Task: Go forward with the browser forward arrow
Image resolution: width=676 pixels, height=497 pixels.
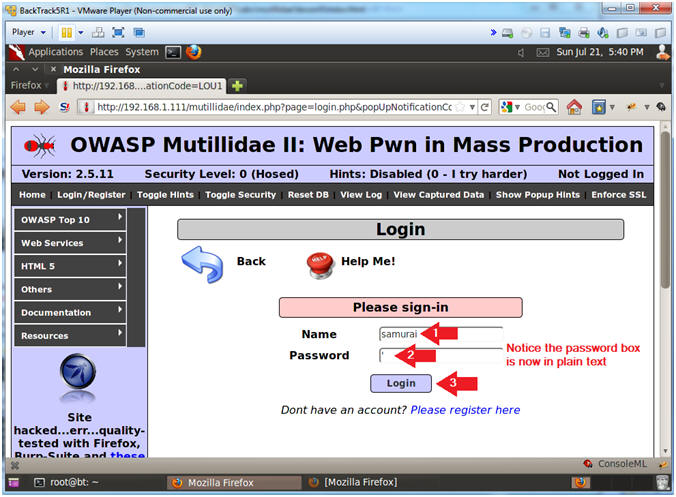Action: point(41,106)
